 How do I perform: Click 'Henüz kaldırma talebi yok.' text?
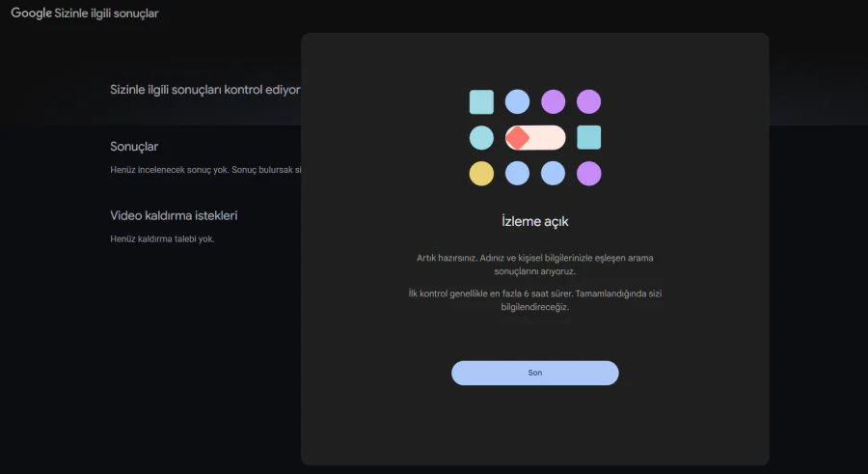click(162, 239)
